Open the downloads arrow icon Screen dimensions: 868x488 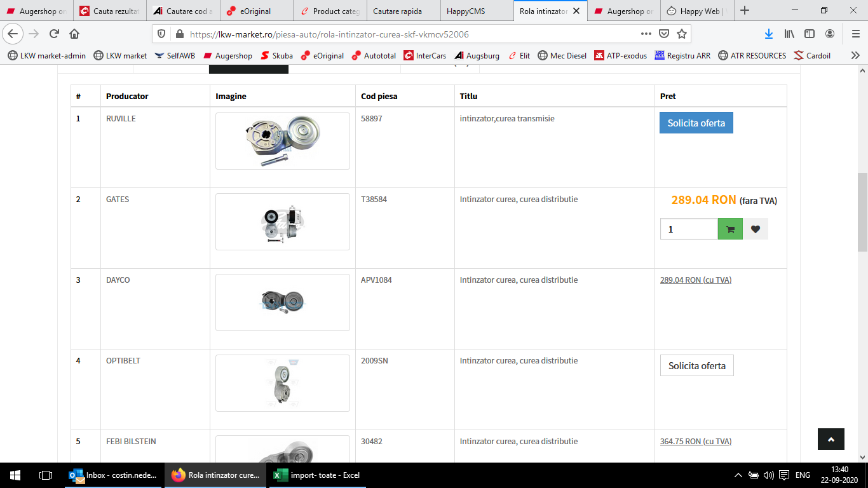tap(769, 34)
